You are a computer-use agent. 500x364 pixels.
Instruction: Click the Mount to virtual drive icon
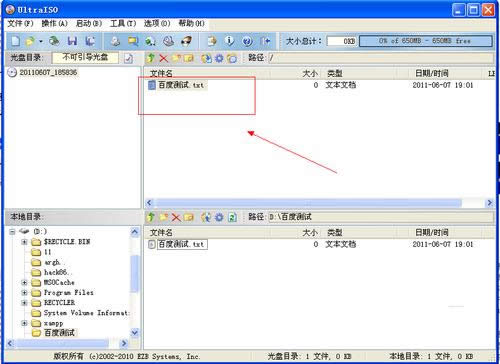[x=168, y=41]
